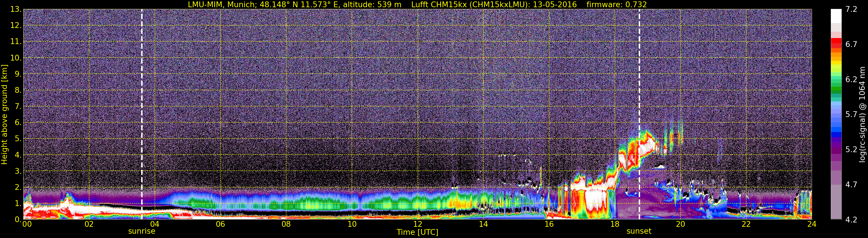
Task: Click the dashed white sunrise marker line
Action: click(x=142, y=114)
